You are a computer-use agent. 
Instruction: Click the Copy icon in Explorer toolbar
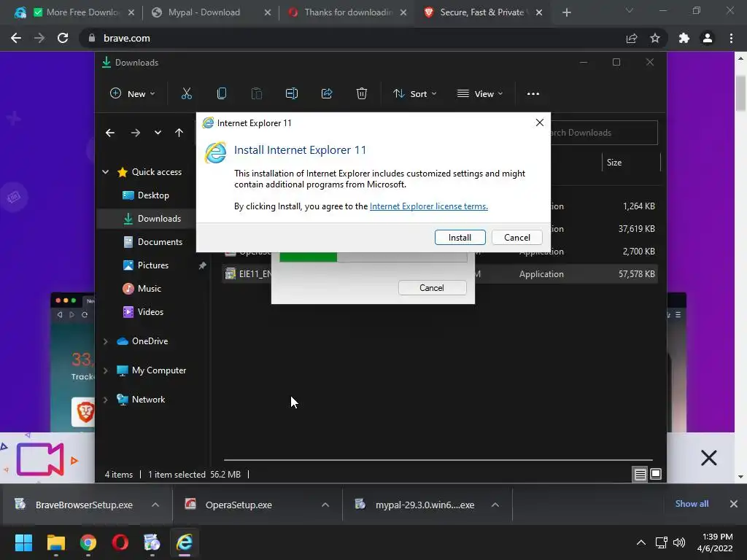[222, 94]
